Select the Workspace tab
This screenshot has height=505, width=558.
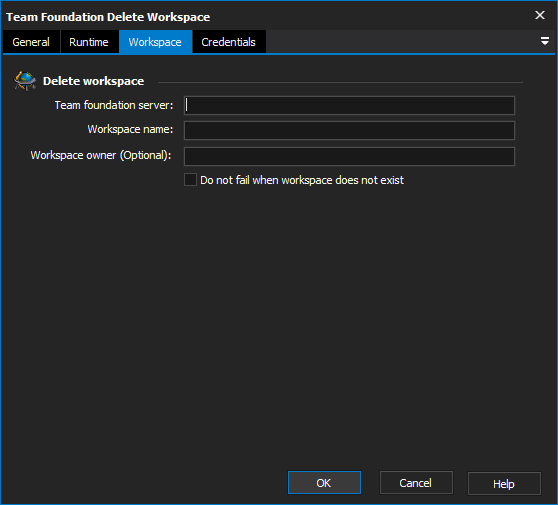(155, 42)
